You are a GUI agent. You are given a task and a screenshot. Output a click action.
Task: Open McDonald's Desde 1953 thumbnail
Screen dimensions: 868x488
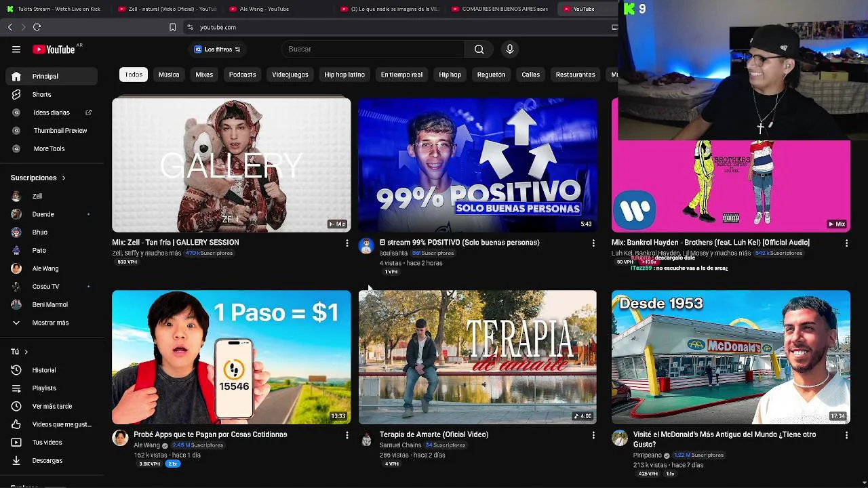(730, 357)
